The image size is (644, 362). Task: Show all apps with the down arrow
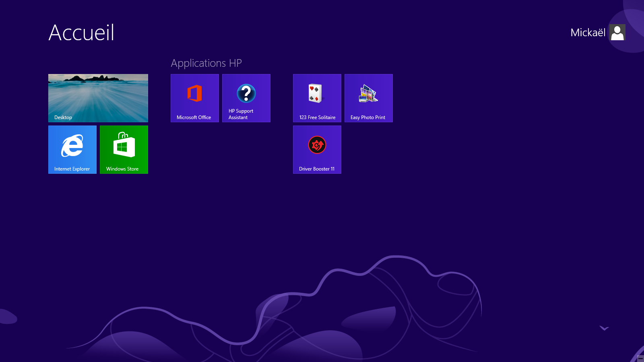click(x=604, y=328)
